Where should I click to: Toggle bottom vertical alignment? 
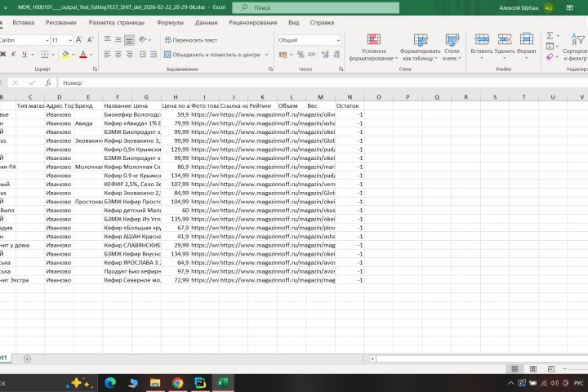pos(129,39)
